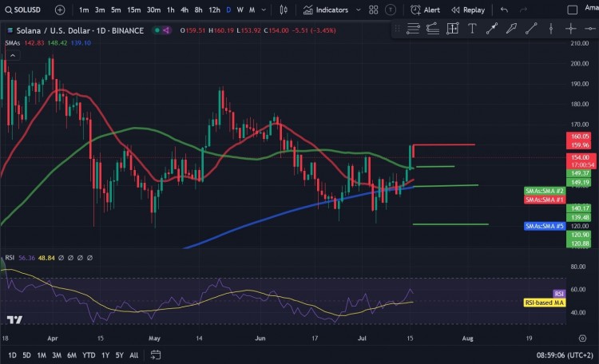Collapse the indicator legend with the chevron
Image resolution: width=599 pixels, height=364 pixels.
coord(13,56)
